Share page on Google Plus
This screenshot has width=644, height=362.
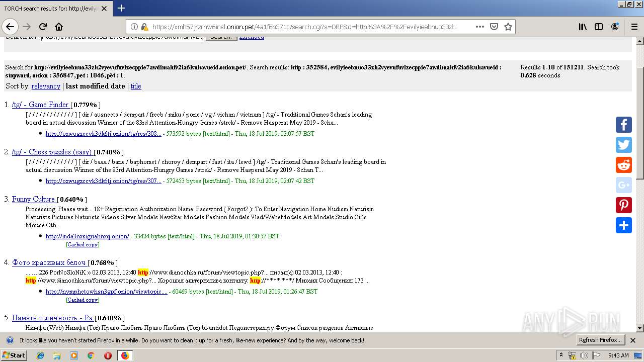tap(624, 185)
